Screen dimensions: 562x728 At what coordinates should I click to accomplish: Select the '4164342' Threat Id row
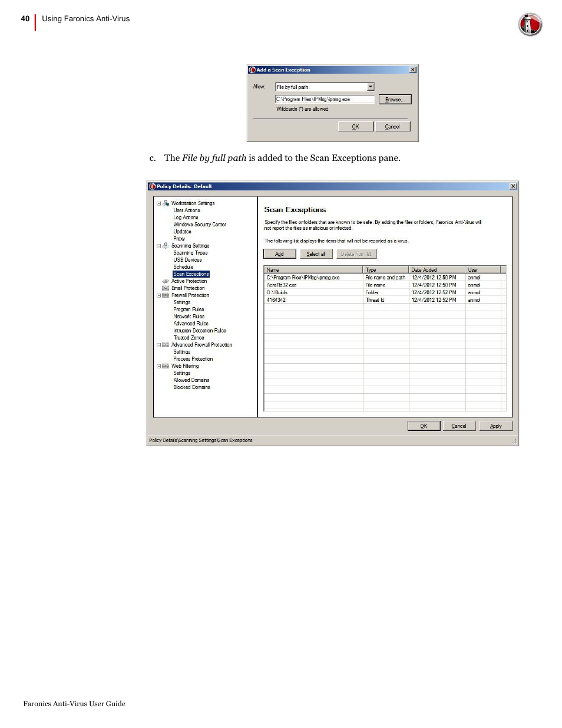pyautogui.click(x=385, y=300)
